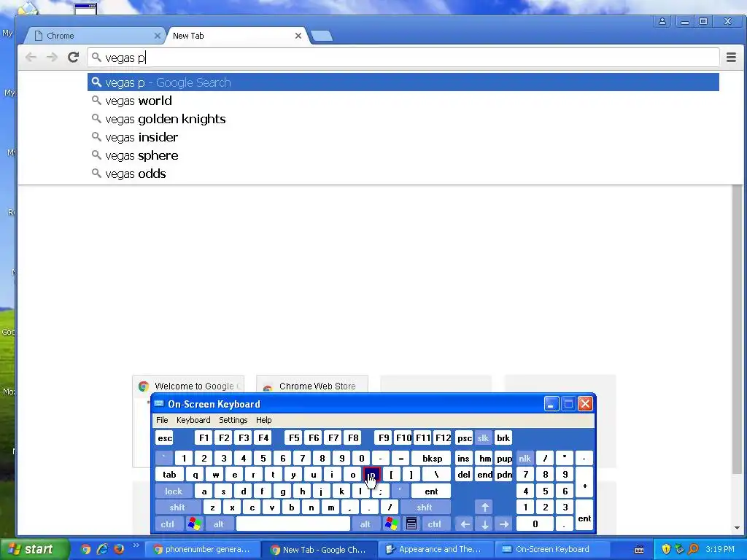
Task: Click the up arrow key
Action: point(484,507)
